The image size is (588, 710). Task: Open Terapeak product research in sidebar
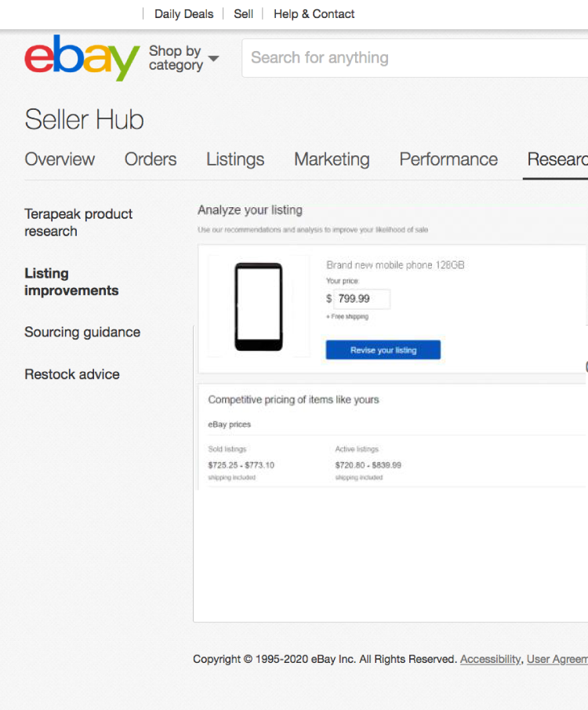pos(78,222)
